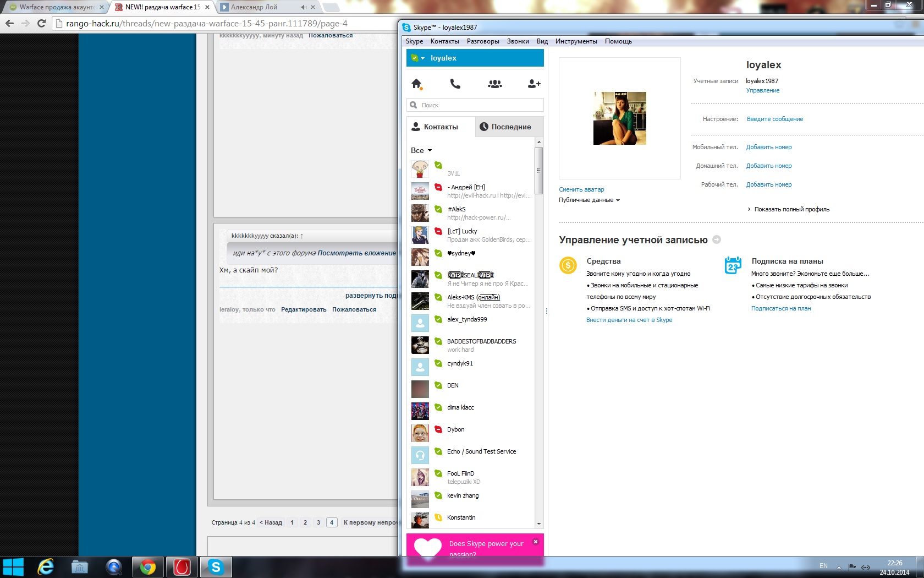Click the Skype credit coin icon

click(x=568, y=265)
